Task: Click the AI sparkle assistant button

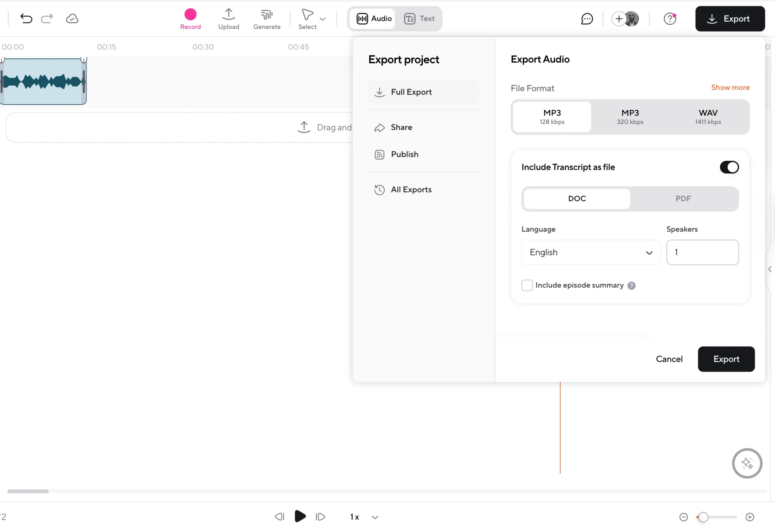Action: tap(747, 463)
